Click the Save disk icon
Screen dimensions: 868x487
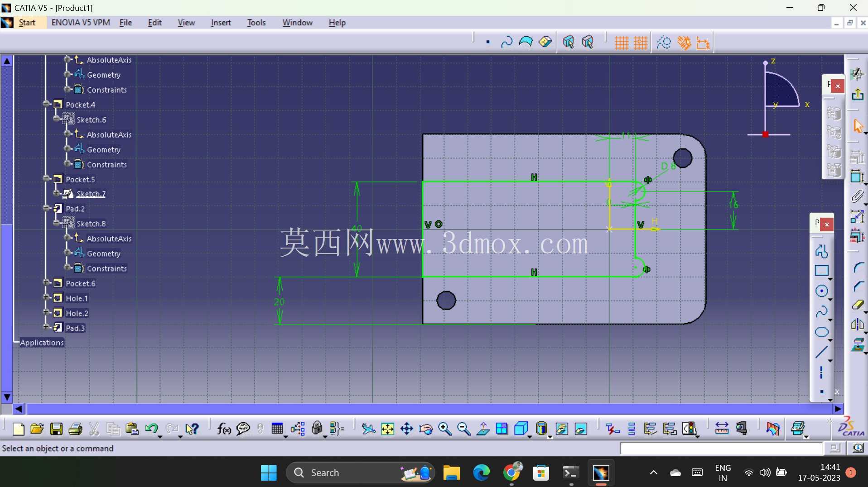tap(56, 429)
